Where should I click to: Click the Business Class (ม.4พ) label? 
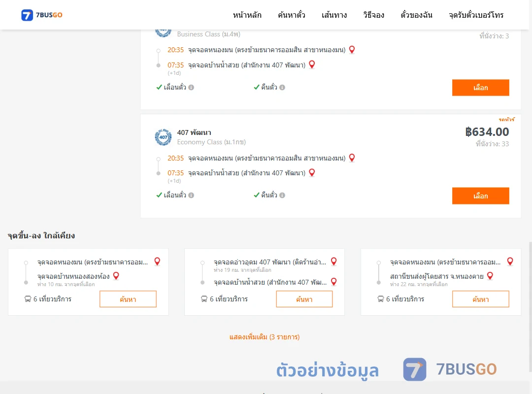[x=209, y=34]
